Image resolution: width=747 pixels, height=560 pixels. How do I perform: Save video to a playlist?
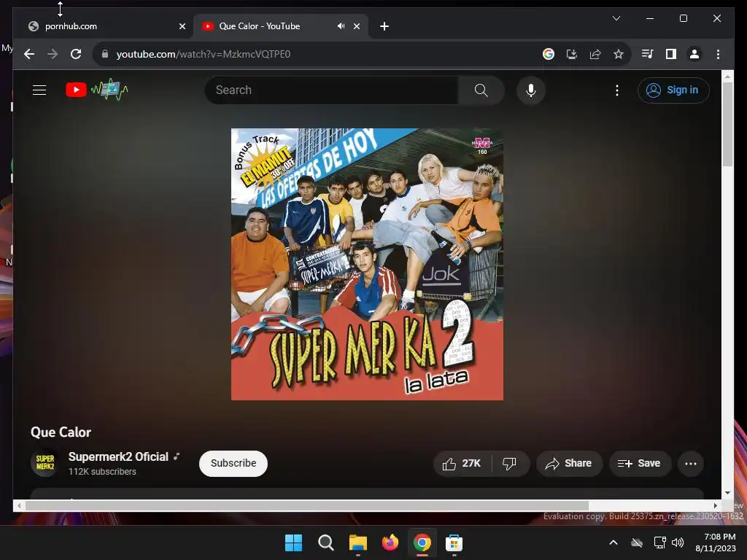(640, 463)
